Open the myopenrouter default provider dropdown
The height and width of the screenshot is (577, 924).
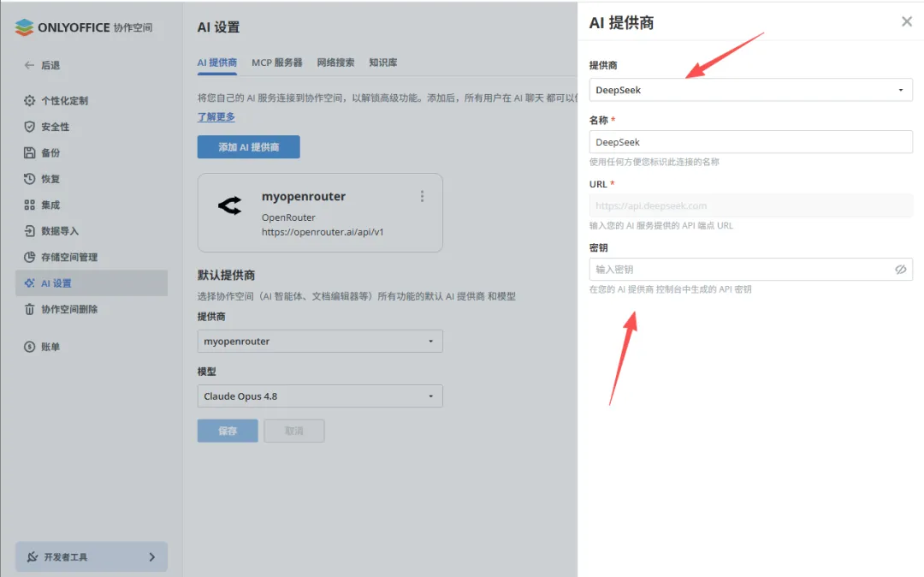click(320, 341)
